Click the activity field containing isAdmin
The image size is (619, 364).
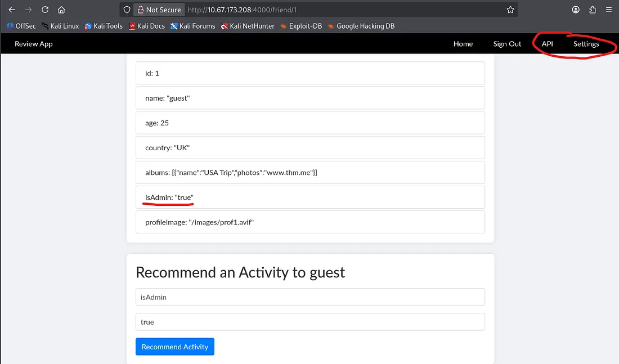[310, 297]
